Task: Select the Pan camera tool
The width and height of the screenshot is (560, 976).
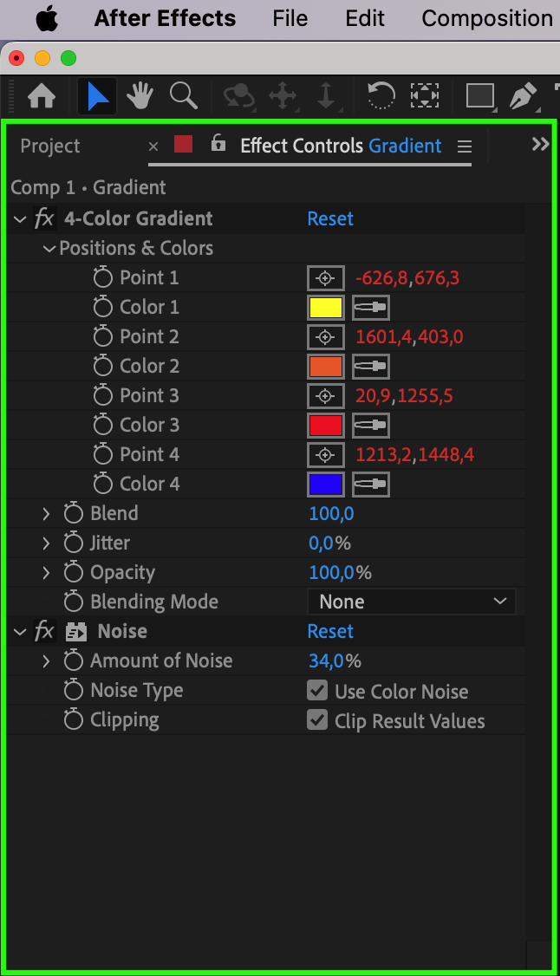Action: (283, 97)
